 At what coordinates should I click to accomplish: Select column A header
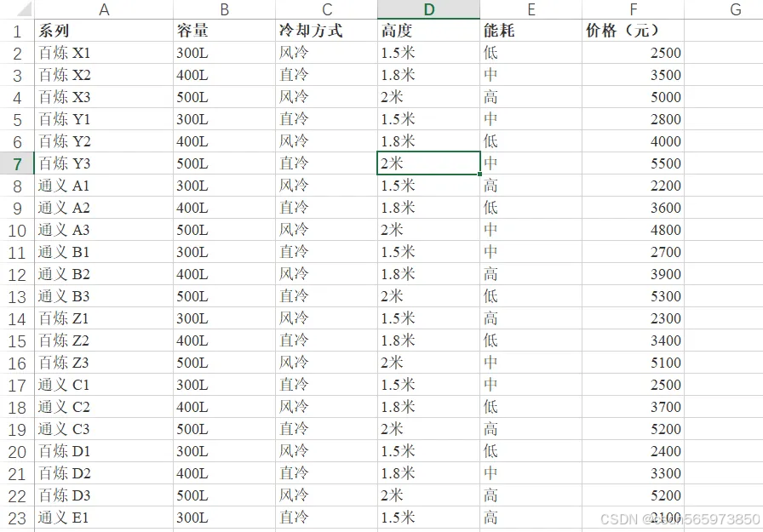point(104,9)
